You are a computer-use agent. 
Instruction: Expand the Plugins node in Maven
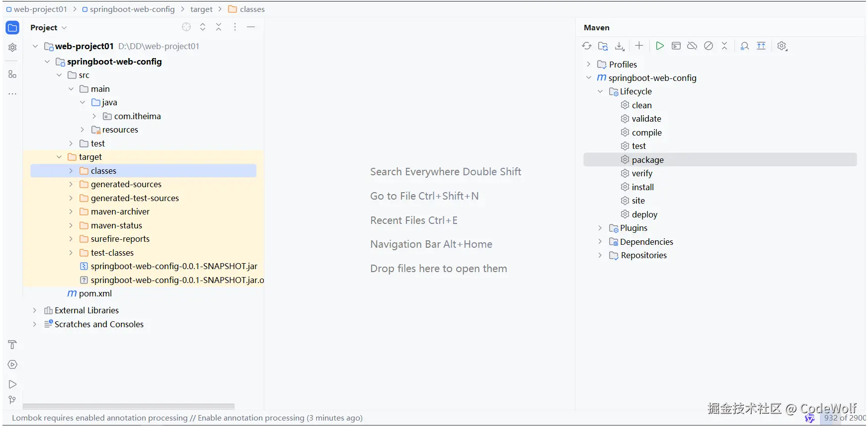coord(600,228)
